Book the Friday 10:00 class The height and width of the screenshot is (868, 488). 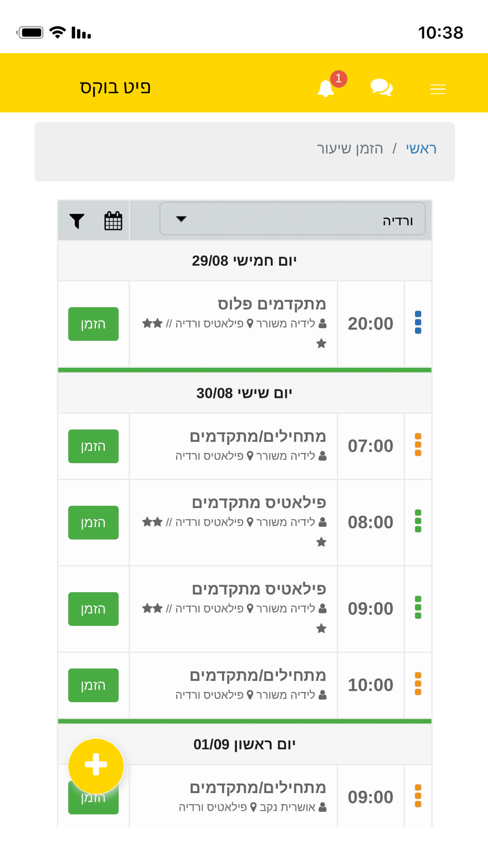[x=93, y=685]
